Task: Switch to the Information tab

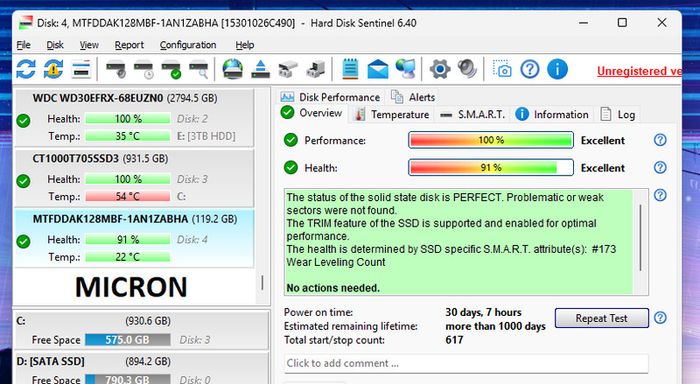Action: point(552,115)
